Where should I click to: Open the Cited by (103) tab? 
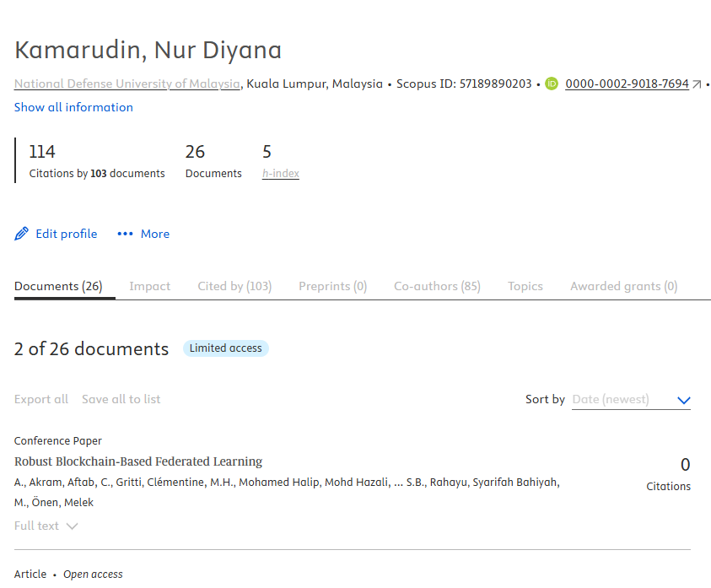(234, 286)
